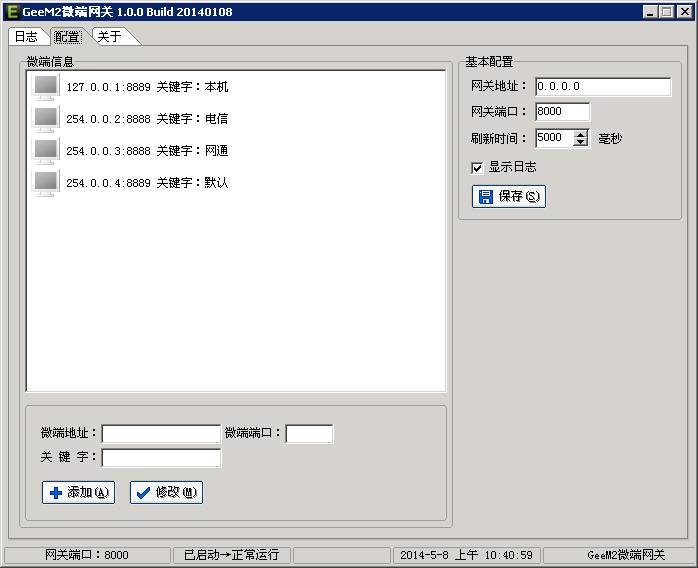The height and width of the screenshot is (568, 698).
Task: Click the 刷新时间 value field
Action: coord(555,138)
